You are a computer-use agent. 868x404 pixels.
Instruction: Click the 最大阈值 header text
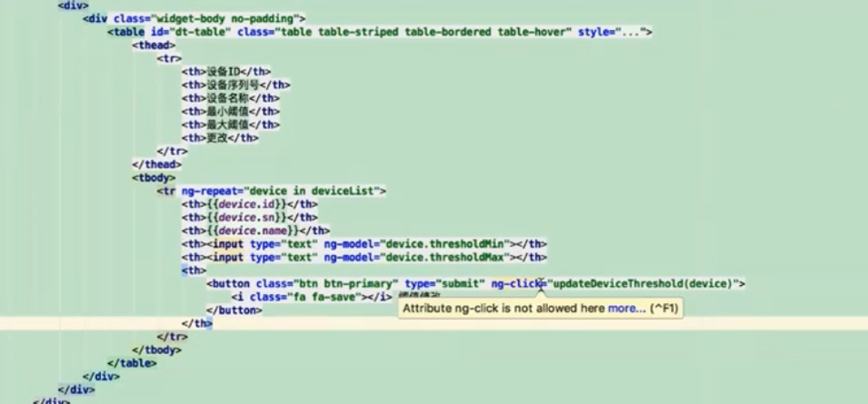(227, 125)
